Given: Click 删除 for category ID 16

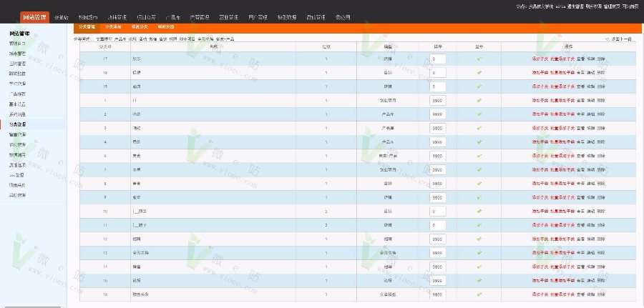Looking at the screenshot, I should point(601,294).
